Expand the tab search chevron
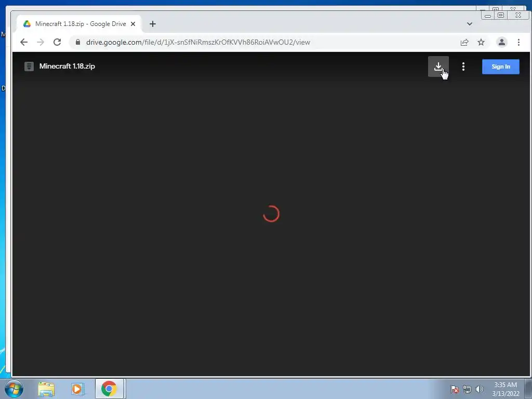The height and width of the screenshot is (399, 532). [469, 24]
